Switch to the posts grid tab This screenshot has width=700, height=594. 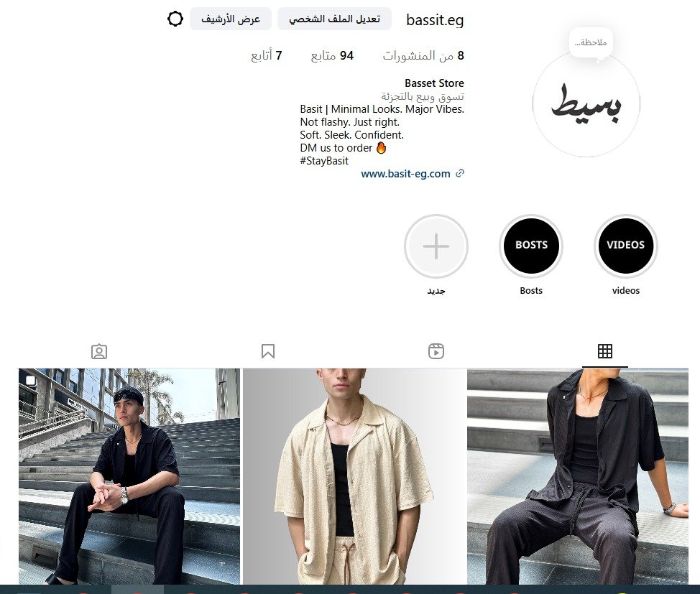pyautogui.click(x=605, y=351)
